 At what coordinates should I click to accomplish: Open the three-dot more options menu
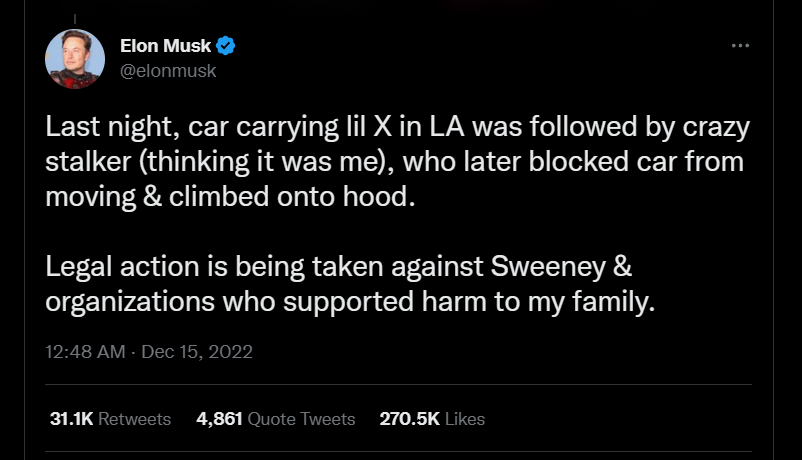coord(740,46)
